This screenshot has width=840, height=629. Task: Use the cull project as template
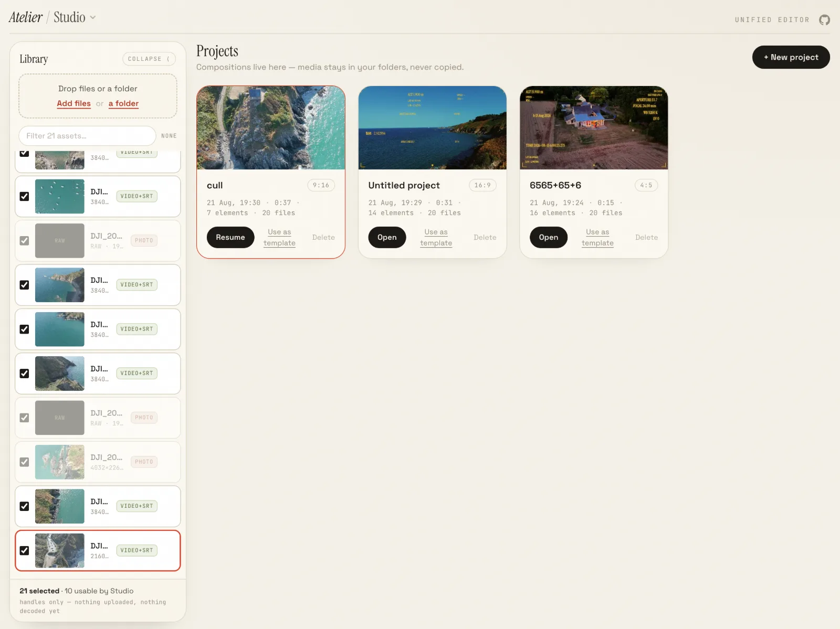279,237
